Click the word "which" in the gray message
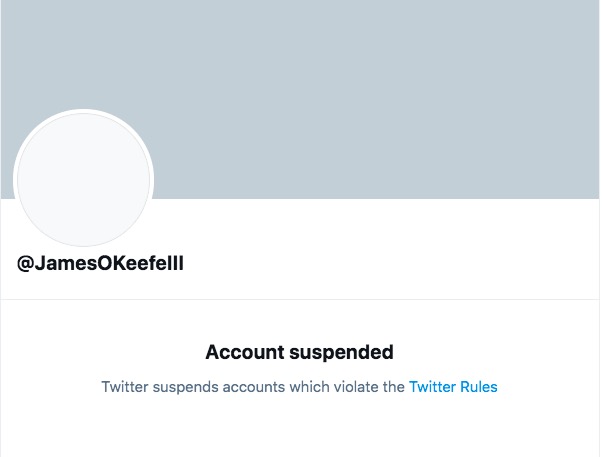This screenshot has height=457, width=602. [x=309, y=386]
